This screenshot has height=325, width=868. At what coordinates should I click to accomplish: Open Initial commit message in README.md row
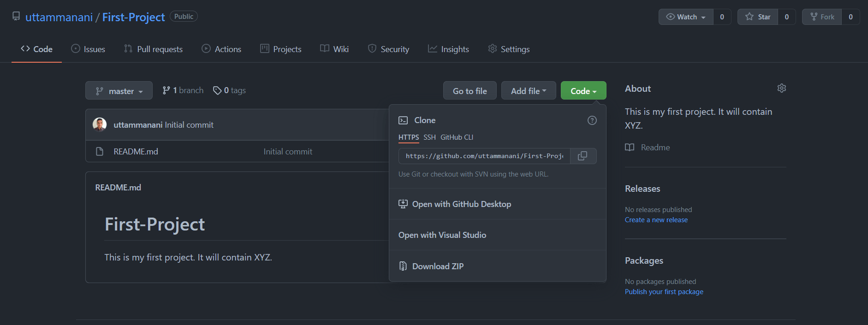[288, 152]
